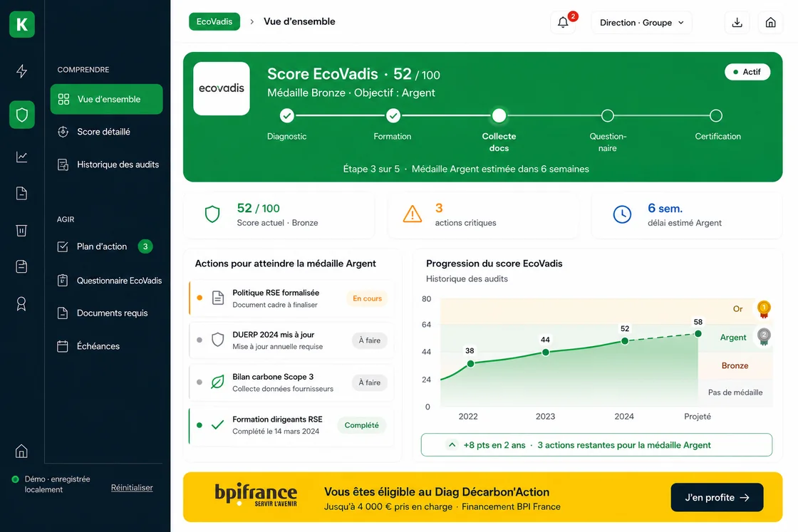
Task: Select the Certification step marker
Action: click(716, 116)
